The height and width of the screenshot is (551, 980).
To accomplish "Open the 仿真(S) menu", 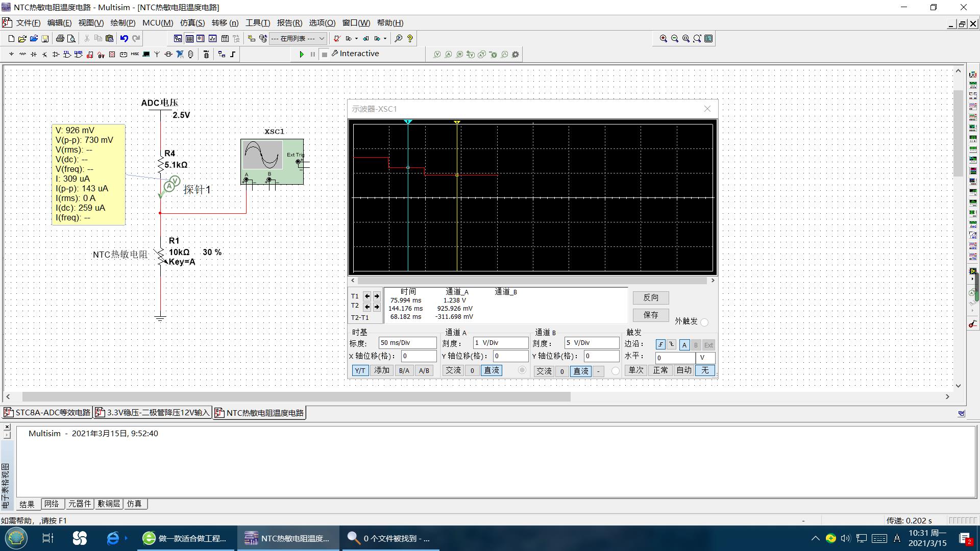I will [x=192, y=23].
